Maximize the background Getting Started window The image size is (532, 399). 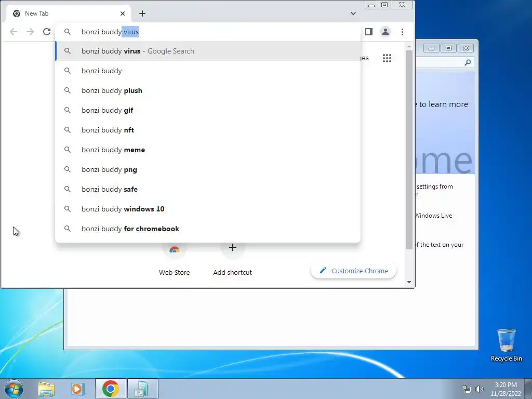[x=448, y=48]
